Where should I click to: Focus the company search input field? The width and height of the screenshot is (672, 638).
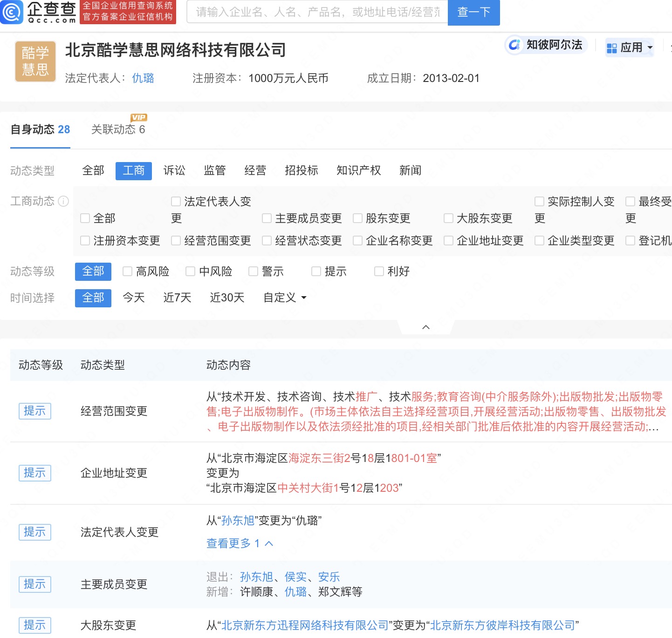pos(317,12)
